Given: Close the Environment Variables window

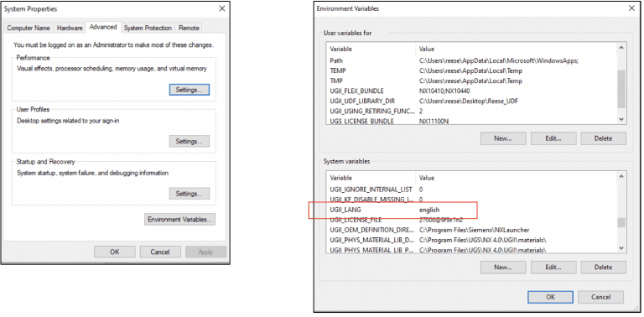Looking at the screenshot, I should (x=631, y=8).
